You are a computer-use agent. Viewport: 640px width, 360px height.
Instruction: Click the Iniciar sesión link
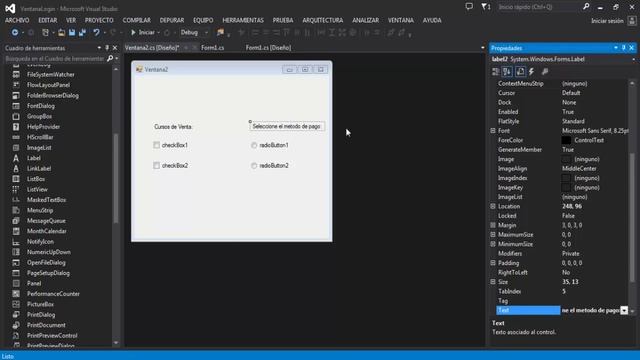(x=607, y=21)
